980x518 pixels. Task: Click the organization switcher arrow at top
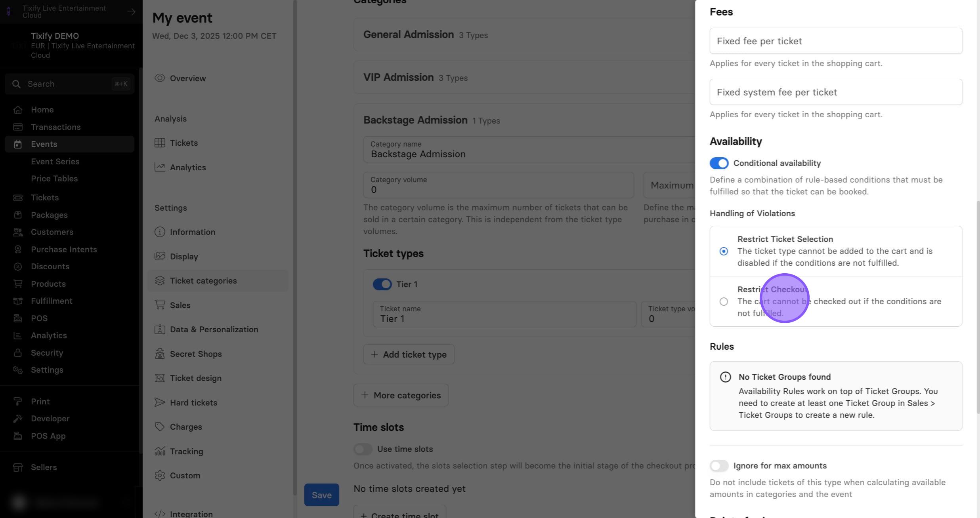[131, 12]
